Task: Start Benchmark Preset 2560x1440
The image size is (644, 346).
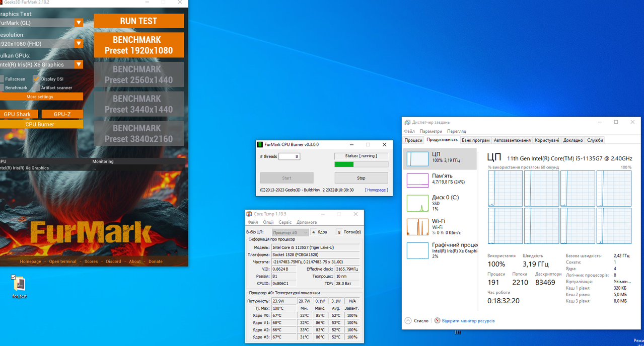Action: click(138, 74)
